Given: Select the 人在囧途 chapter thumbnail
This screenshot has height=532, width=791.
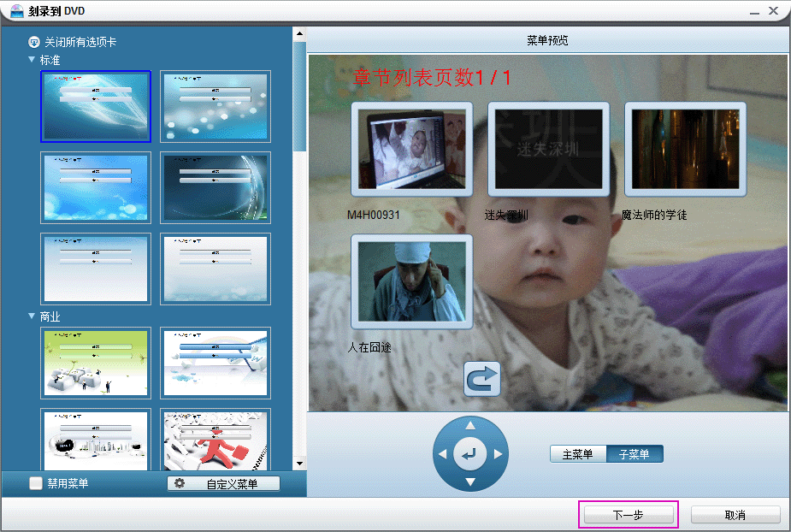Looking at the screenshot, I should [x=412, y=281].
